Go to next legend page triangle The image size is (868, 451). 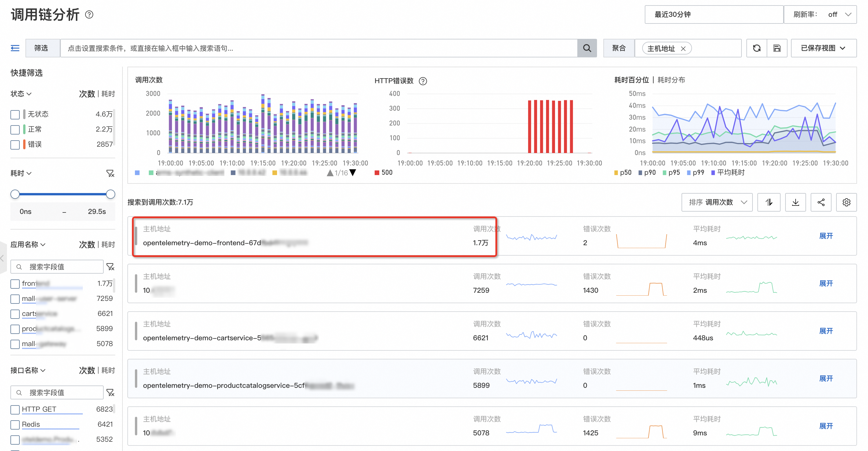coord(353,173)
